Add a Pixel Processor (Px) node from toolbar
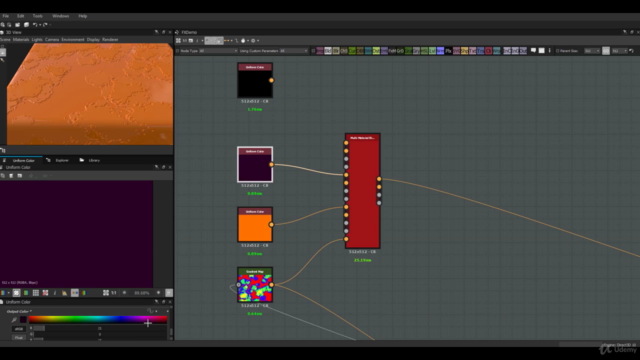The width and height of the screenshot is (640, 360). pyautogui.click(x=448, y=51)
